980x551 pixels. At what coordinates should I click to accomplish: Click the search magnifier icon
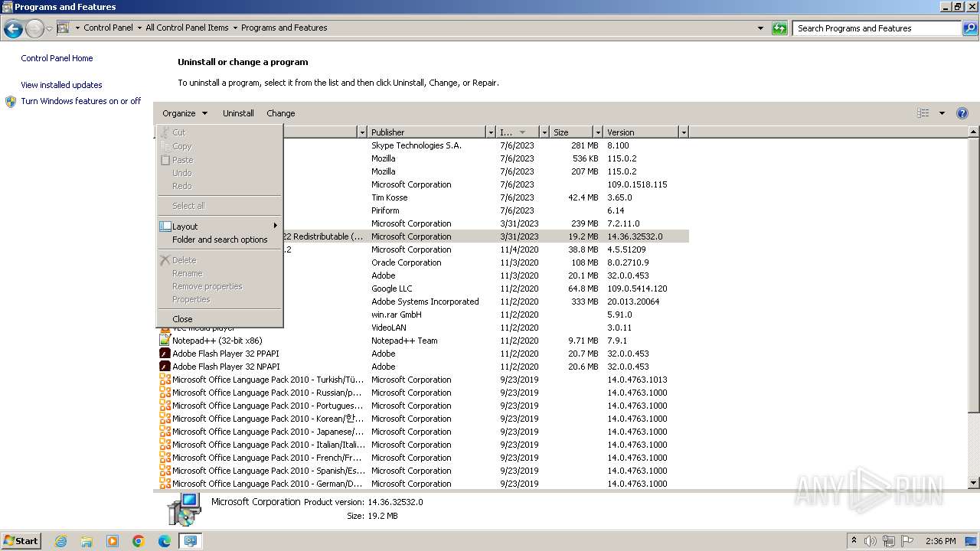(970, 28)
